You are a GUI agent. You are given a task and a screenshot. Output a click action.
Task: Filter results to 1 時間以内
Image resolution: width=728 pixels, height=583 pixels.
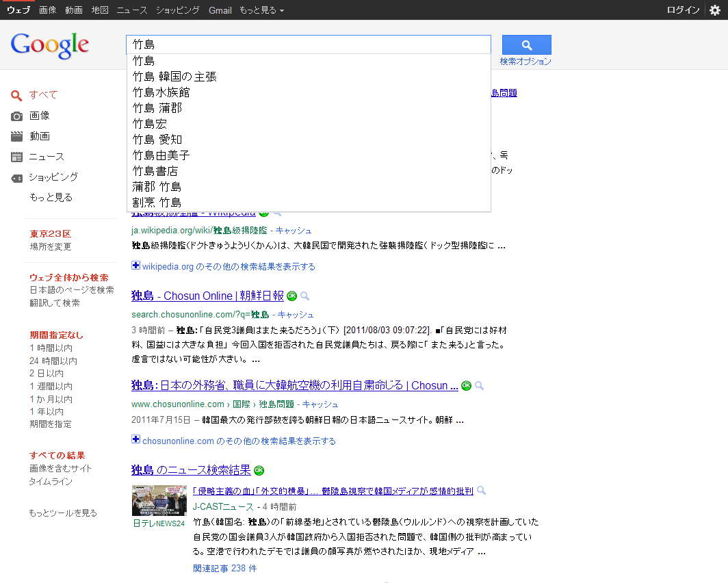(x=51, y=348)
